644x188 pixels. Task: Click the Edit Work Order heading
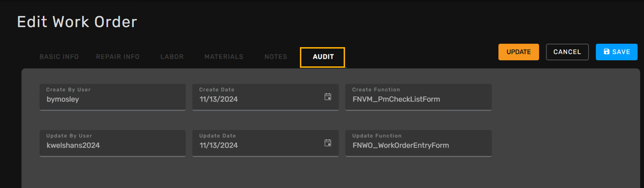77,22
